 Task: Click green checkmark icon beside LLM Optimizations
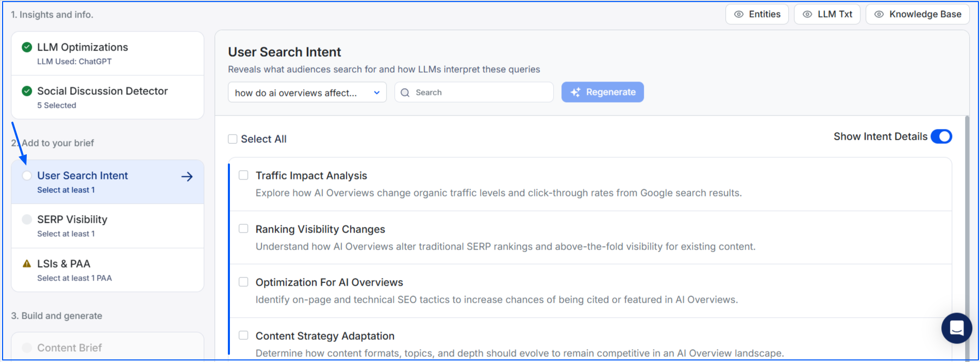pos(27,47)
